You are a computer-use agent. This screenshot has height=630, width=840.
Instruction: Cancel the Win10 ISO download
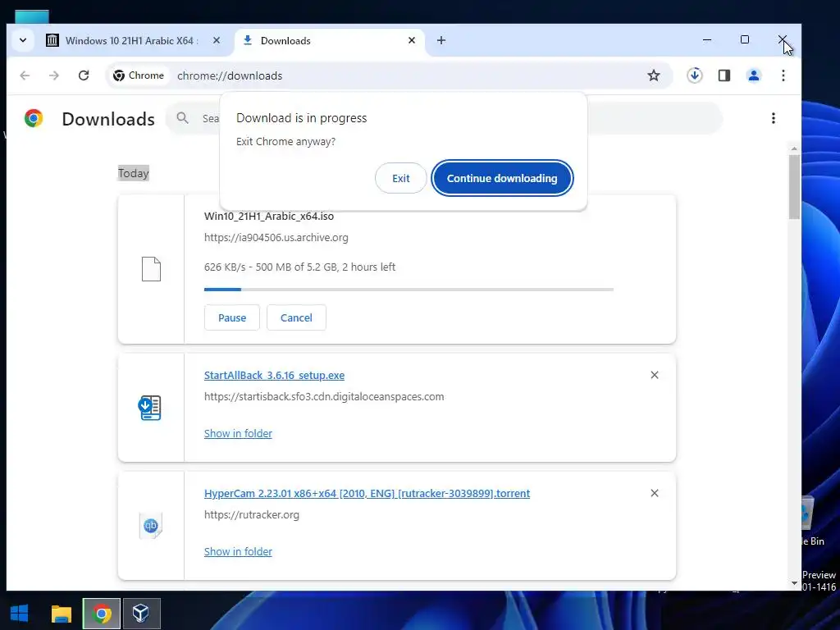pos(296,317)
